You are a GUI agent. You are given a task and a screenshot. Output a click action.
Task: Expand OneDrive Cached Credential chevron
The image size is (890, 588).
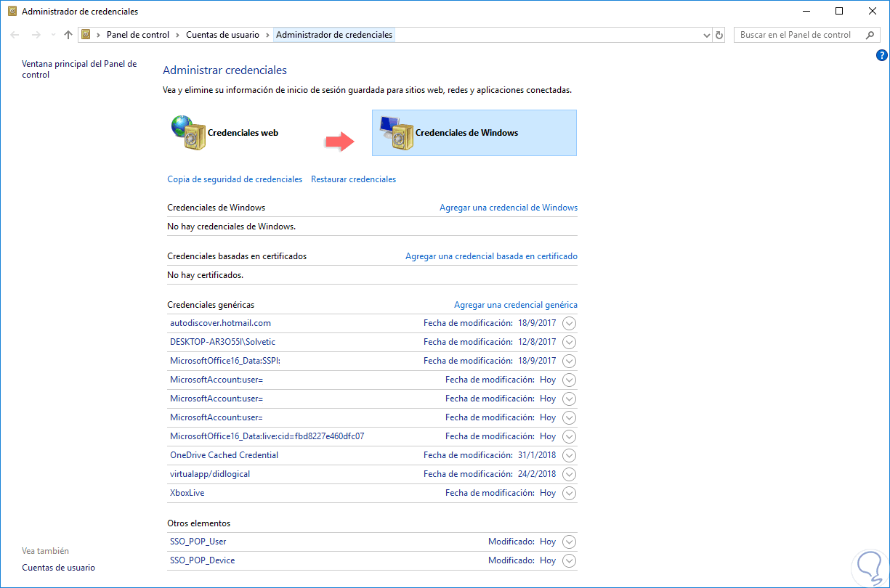click(x=570, y=455)
